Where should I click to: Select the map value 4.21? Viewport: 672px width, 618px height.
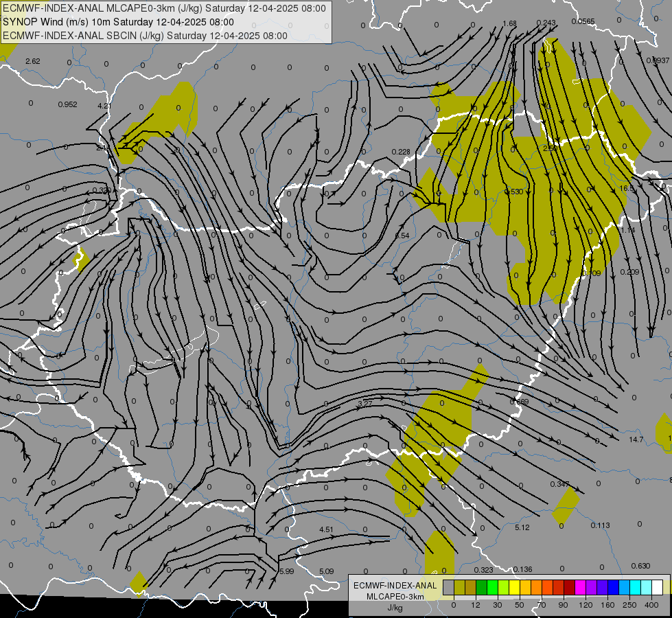point(104,106)
